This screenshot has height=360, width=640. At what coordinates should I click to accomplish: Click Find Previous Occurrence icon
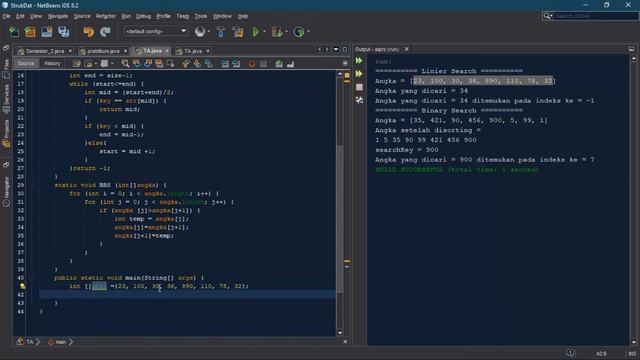pyautogui.click(x=137, y=64)
